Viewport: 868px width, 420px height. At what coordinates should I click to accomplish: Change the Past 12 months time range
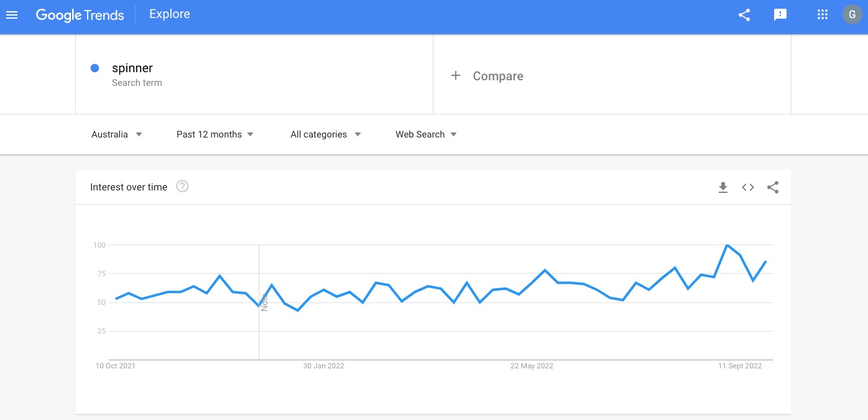click(x=215, y=134)
